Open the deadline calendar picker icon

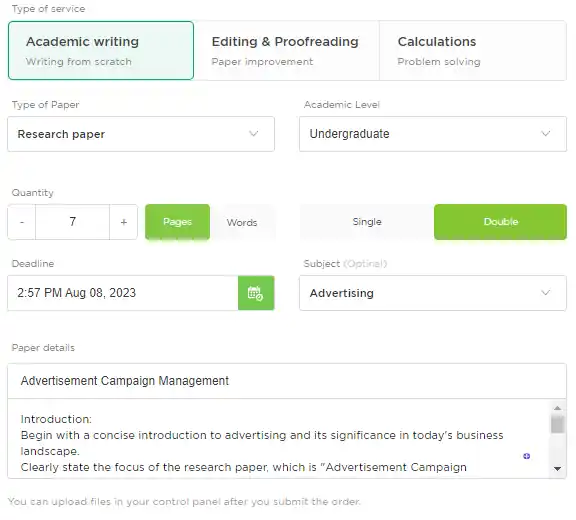coord(256,293)
